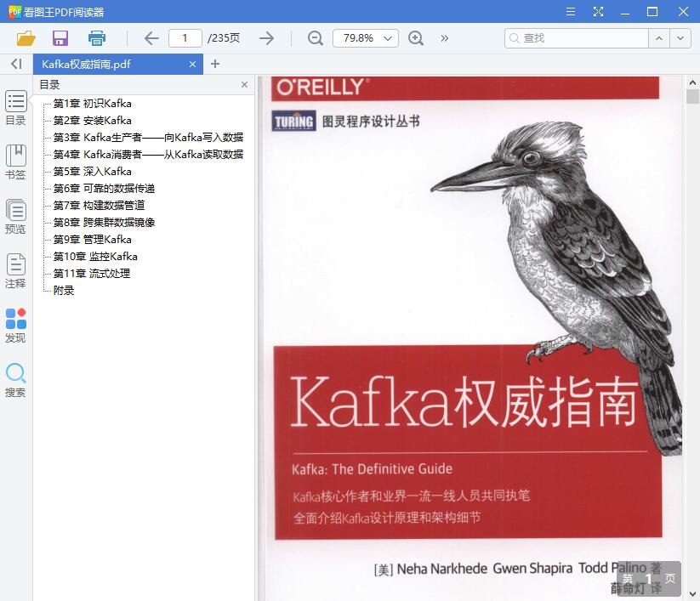
Task: Open the zoom percentage dropdown showing 79.8%
Action: [x=366, y=38]
